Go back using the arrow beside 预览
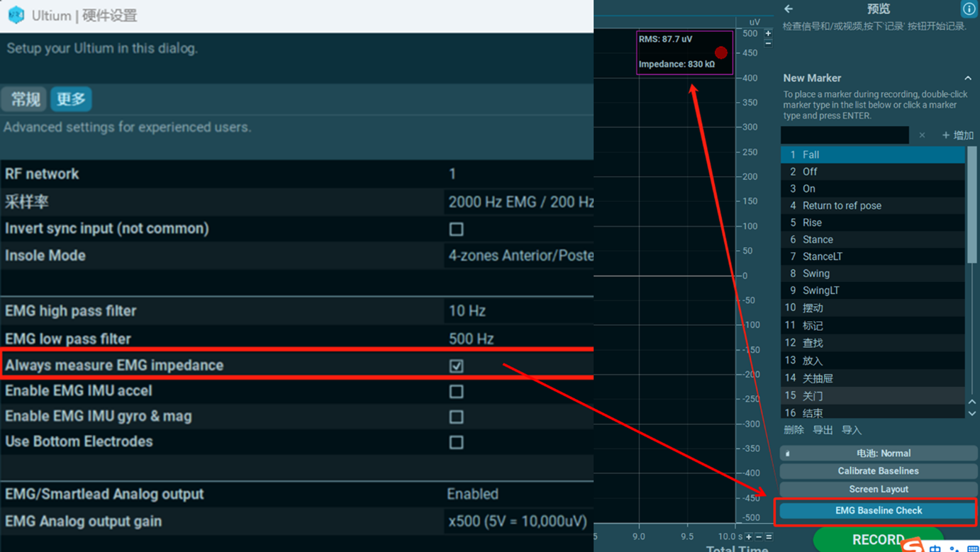Image resolution: width=980 pixels, height=552 pixels. tap(789, 9)
